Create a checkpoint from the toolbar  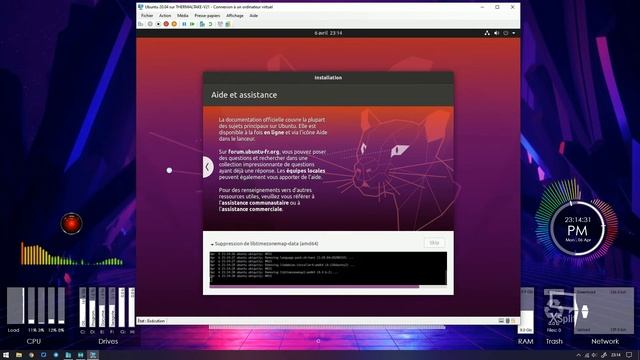(202, 24)
